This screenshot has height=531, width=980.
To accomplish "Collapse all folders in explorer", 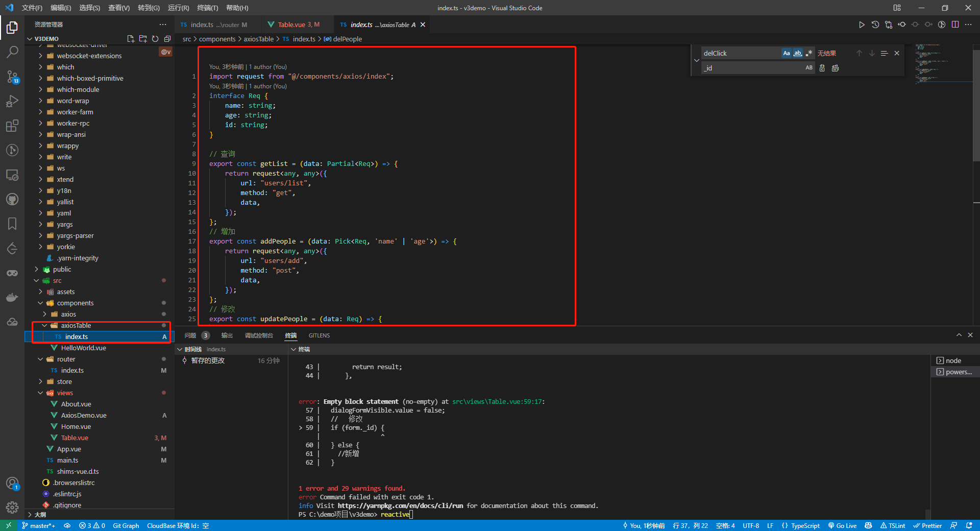I will (x=167, y=39).
